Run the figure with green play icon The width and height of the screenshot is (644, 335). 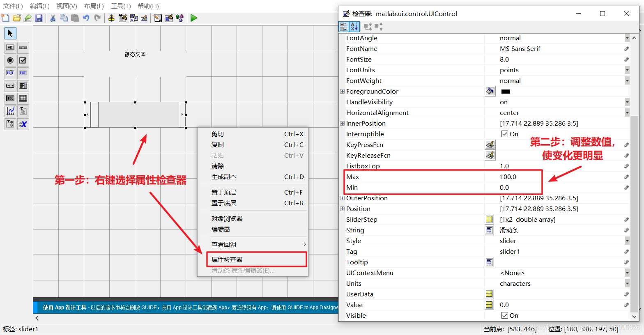[x=194, y=18]
